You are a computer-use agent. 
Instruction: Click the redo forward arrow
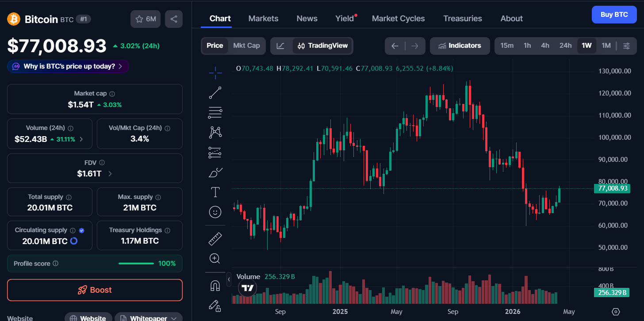click(415, 46)
